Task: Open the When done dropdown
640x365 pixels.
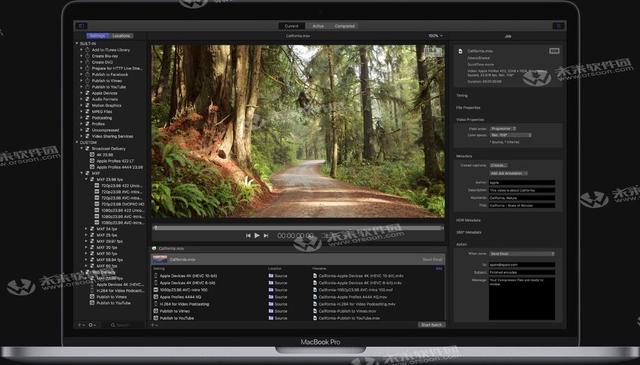Action: 522,254
